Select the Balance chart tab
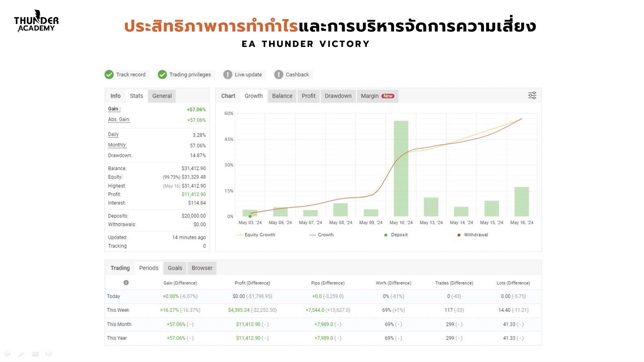 (282, 96)
